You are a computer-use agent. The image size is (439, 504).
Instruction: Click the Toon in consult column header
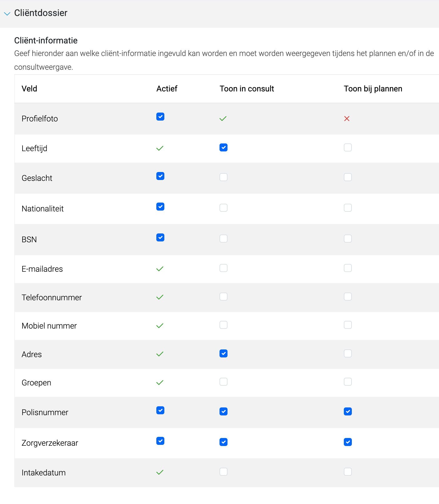247,89
